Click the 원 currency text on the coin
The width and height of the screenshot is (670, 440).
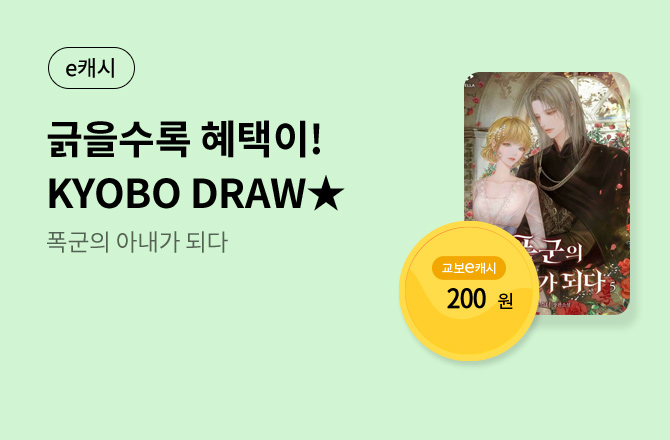tap(505, 302)
